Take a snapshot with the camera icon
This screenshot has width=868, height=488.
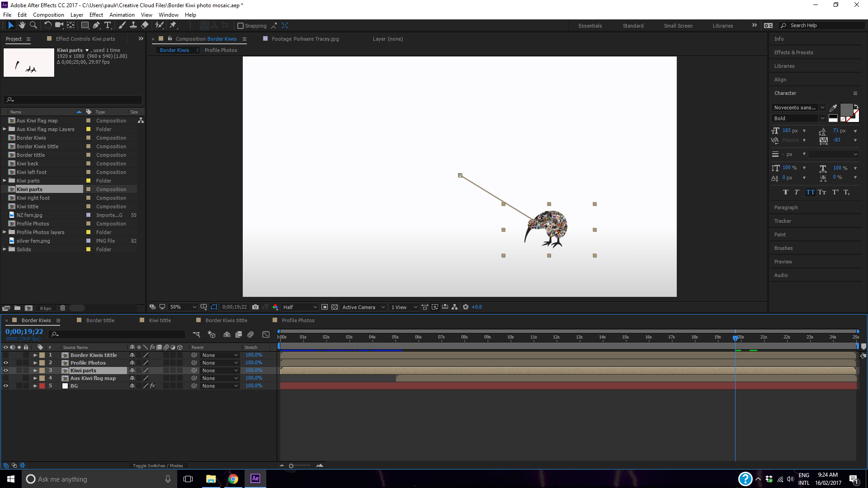tap(255, 307)
